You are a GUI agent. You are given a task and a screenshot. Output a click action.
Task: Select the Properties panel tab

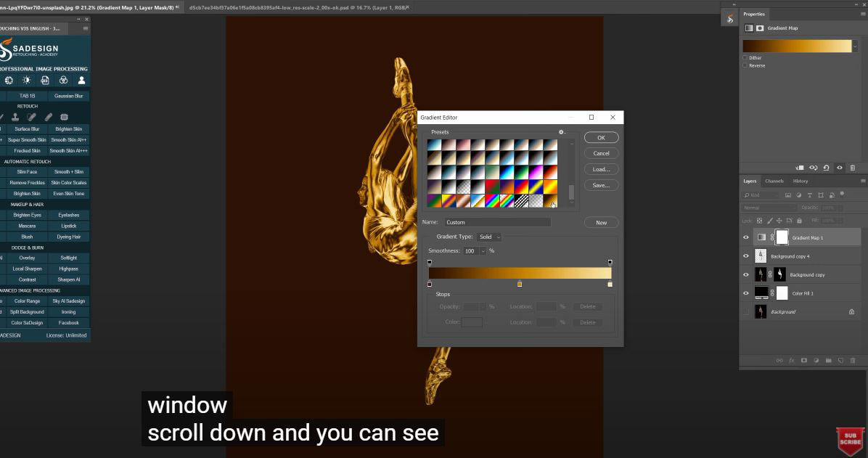click(x=753, y=14)
